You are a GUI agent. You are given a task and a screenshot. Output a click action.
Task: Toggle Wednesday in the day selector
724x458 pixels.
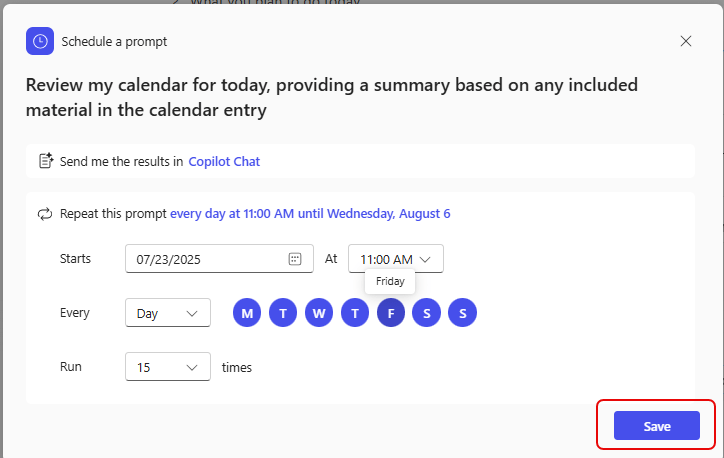pyautogui.click(x=319, y=313)
